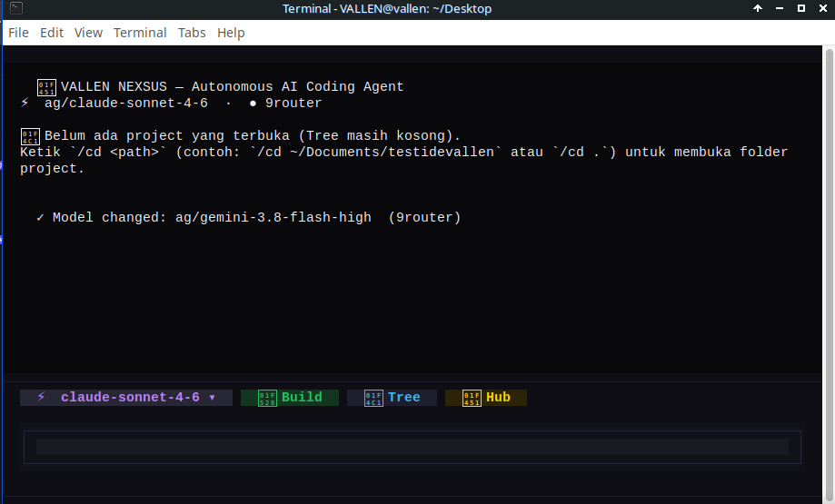The width and height of the screenshot is (835, 504).
Task: Open the Hub button
Action: point(486,398)
